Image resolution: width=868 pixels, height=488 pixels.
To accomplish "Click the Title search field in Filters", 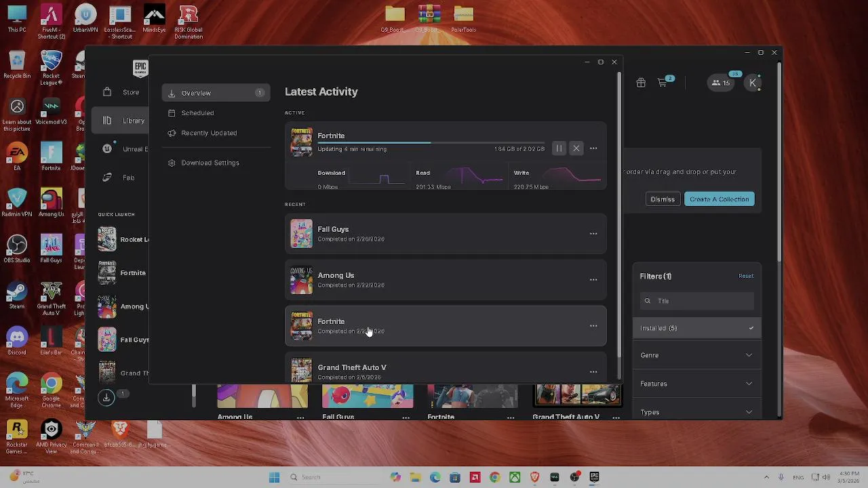I will (x=697, y=301).
